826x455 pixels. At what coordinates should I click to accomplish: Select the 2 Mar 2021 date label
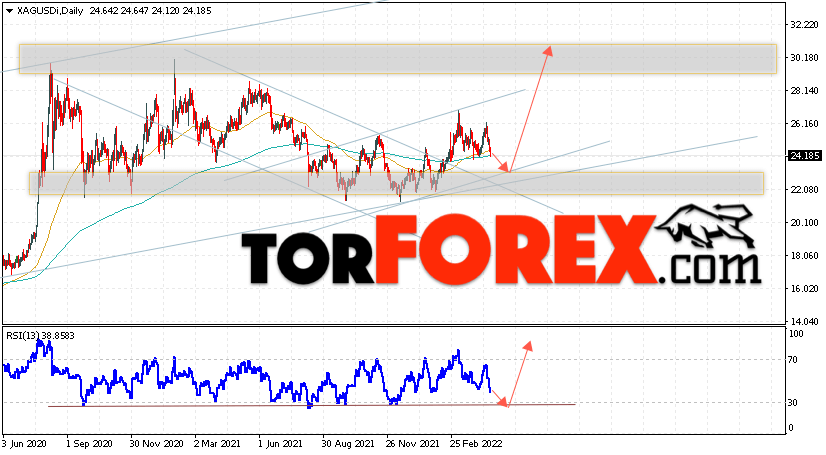pyautogui.click(x=218, y=443)
